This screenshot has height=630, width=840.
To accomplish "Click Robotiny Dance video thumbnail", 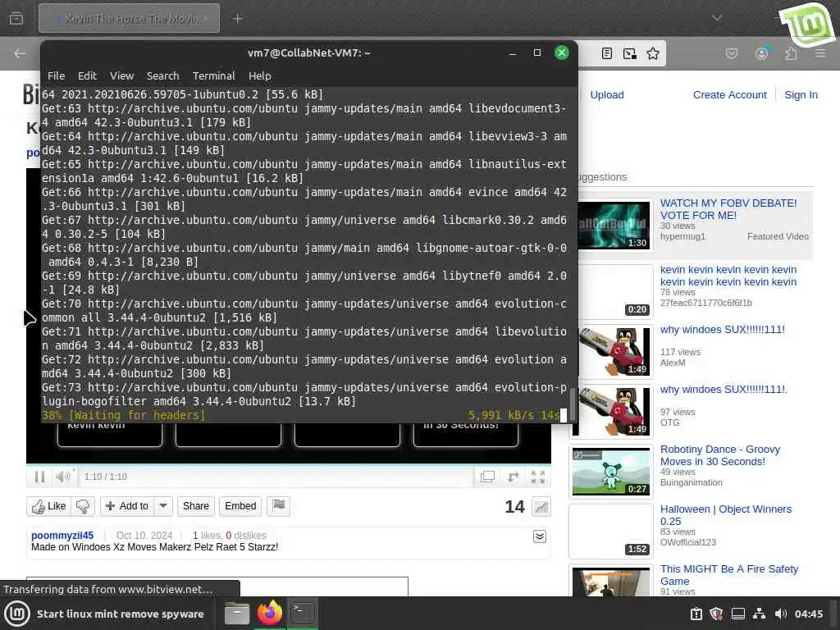I will [610, 472].
